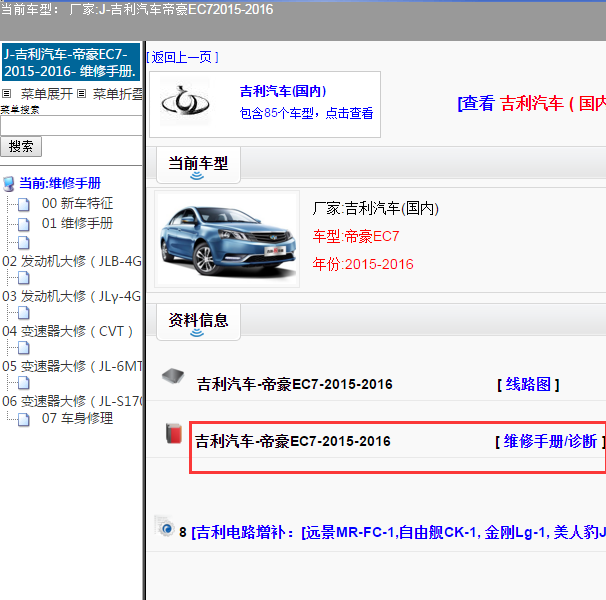Select the 资料信息 tab header

click(x=198, y=322)
